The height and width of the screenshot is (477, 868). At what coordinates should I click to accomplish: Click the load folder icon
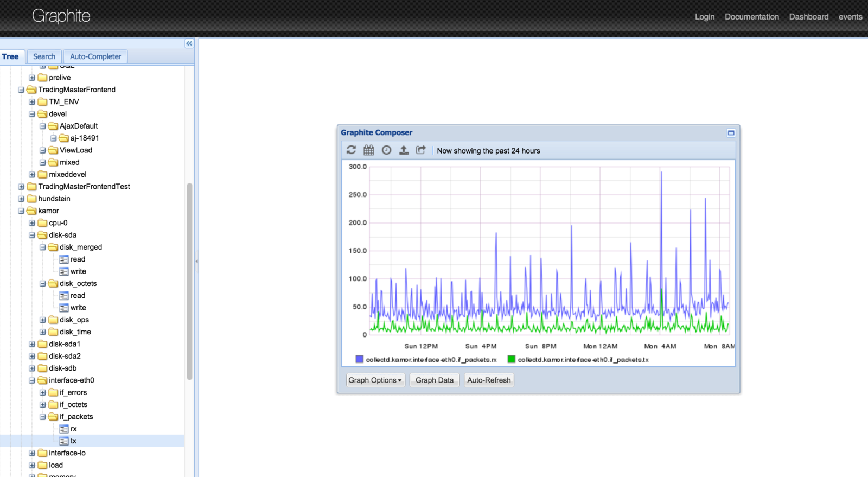(x=42, y=465)
